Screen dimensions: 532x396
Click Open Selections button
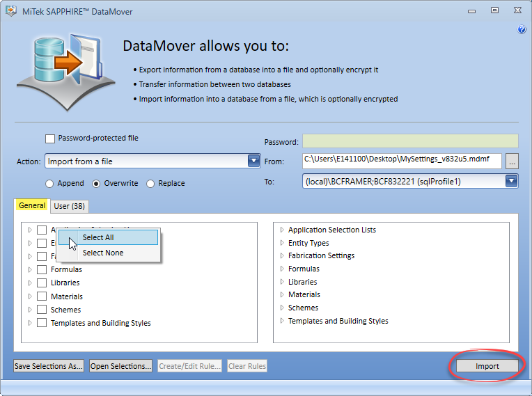pos(120,366)
